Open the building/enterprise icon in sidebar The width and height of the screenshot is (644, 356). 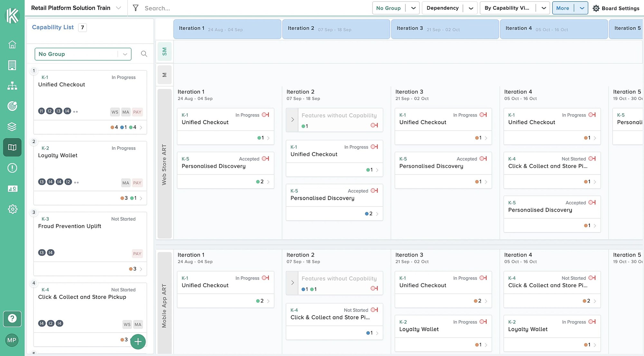12,65
